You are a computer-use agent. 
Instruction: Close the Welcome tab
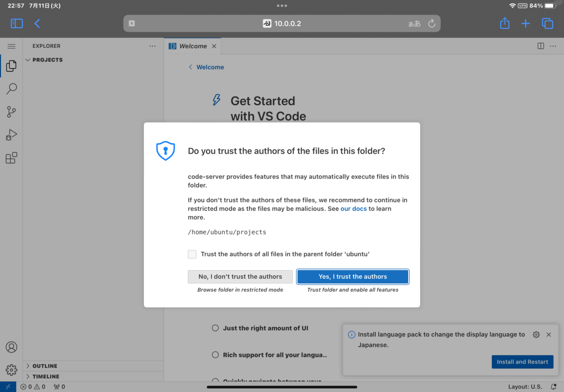(214, 46)
